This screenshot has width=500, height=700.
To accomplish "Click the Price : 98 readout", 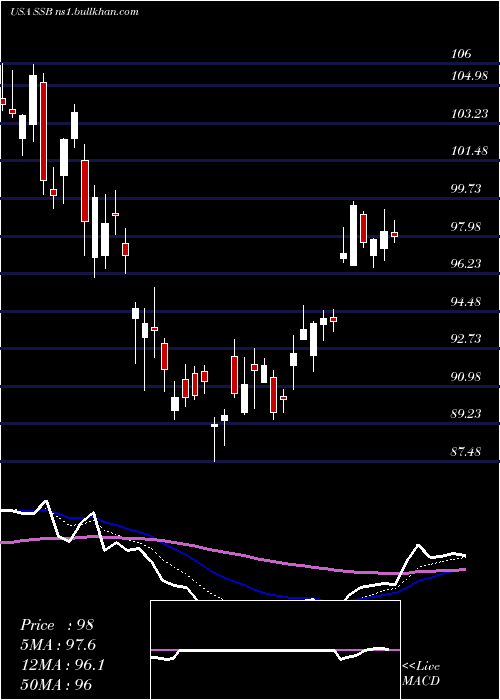I will [x=57, y=625].
